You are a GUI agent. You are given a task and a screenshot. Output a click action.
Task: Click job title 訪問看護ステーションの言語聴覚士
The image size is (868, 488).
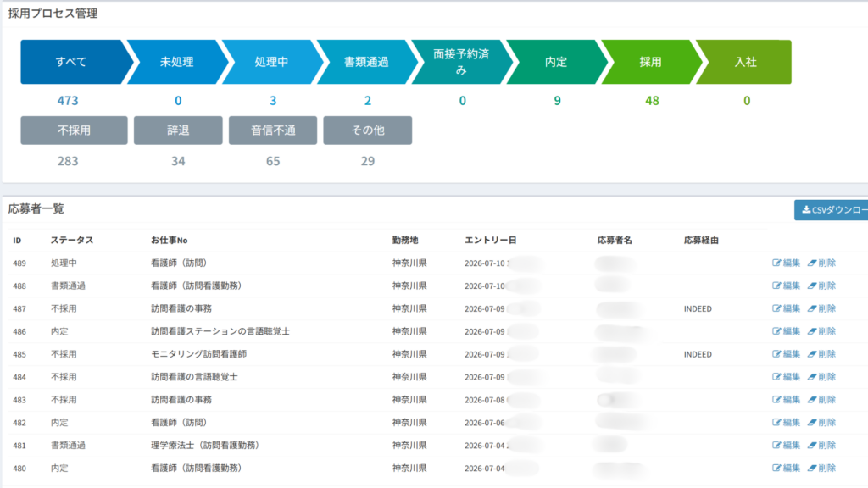click(x=220, y=331)
